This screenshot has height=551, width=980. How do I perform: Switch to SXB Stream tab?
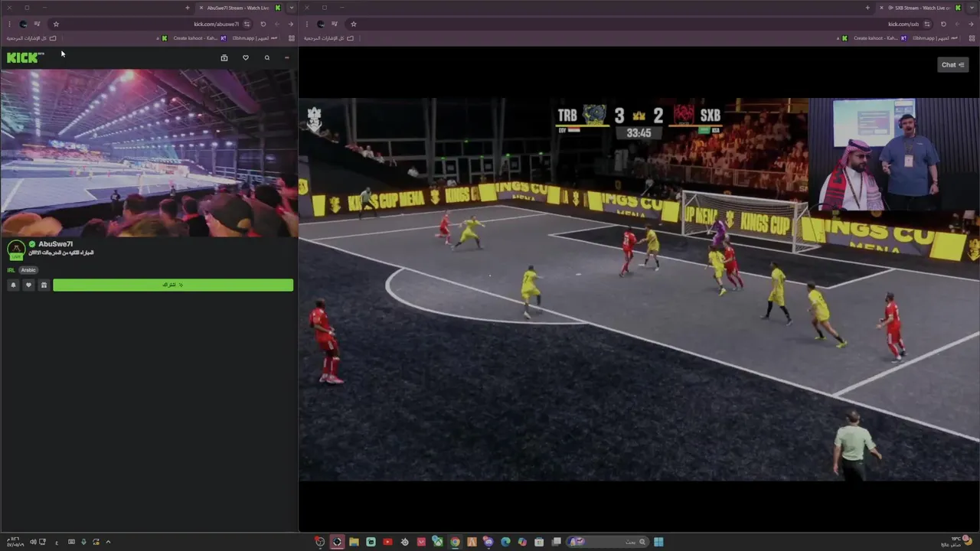[920, 8]
